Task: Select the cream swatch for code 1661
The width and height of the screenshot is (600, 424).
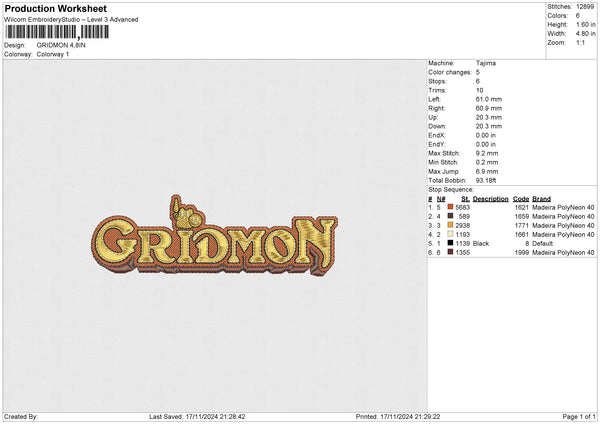Action: pyautogui.click(x=450, y=234)
